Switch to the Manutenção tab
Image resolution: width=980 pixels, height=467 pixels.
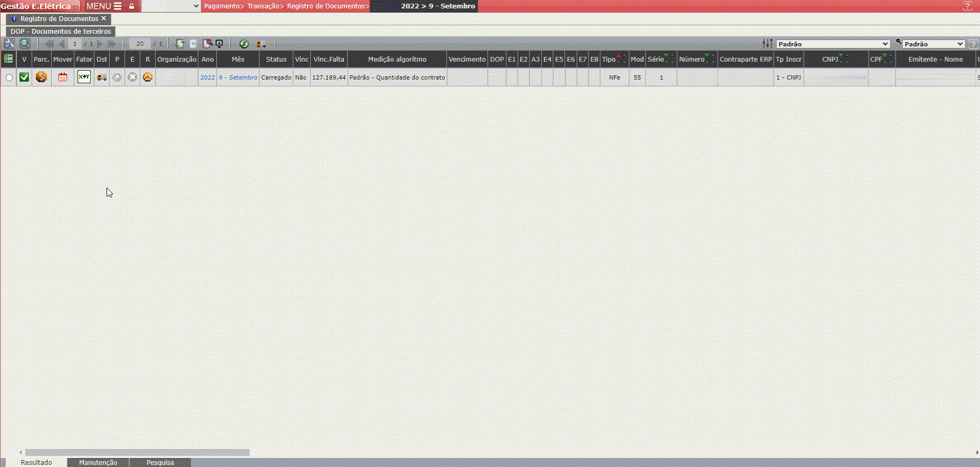[98, 462]
